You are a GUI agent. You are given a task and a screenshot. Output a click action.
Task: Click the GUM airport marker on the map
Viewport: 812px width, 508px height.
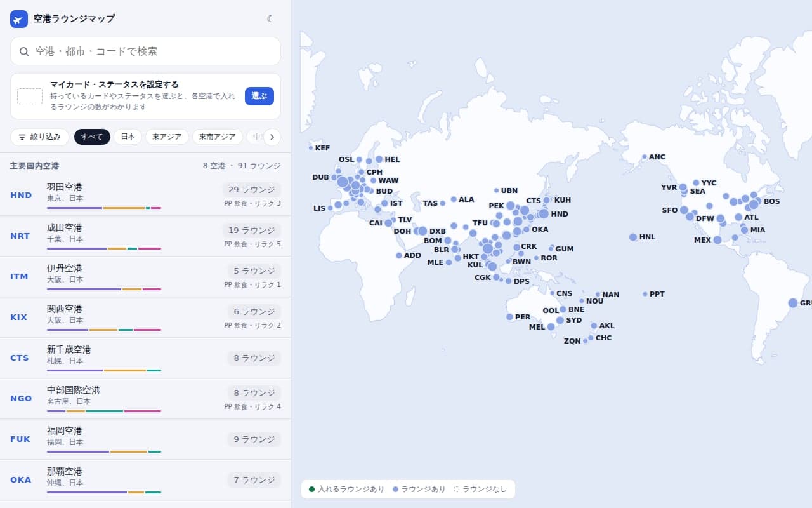(x=552, y=248)
